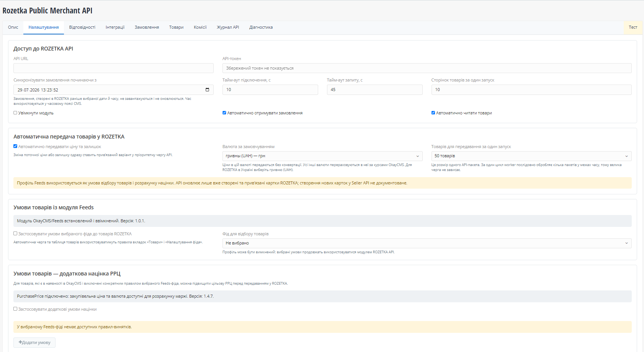Image resolution: width=644 pixels, height=352 pixels.
Task: Focus the API URL input field
Action: pyautogui.click(x=113, y=68)
